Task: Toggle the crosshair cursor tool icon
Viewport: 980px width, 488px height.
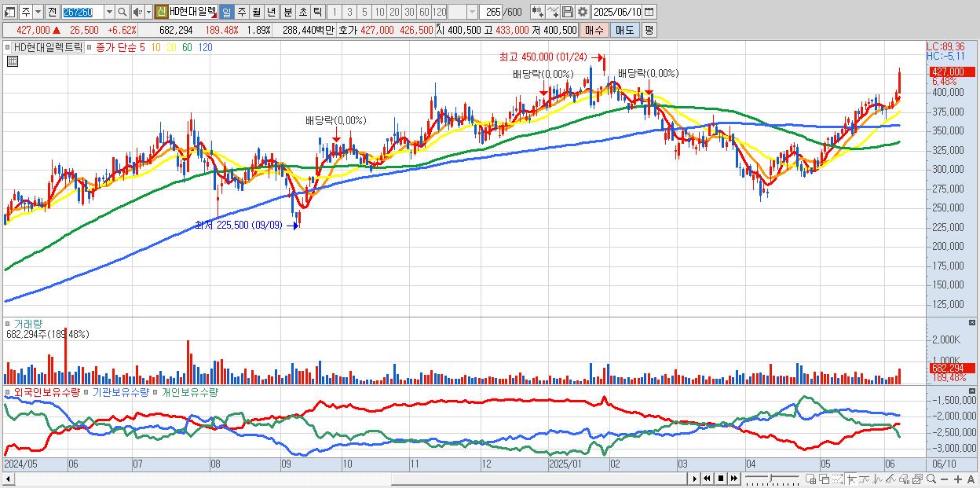Action: click(x=851, y=479)
